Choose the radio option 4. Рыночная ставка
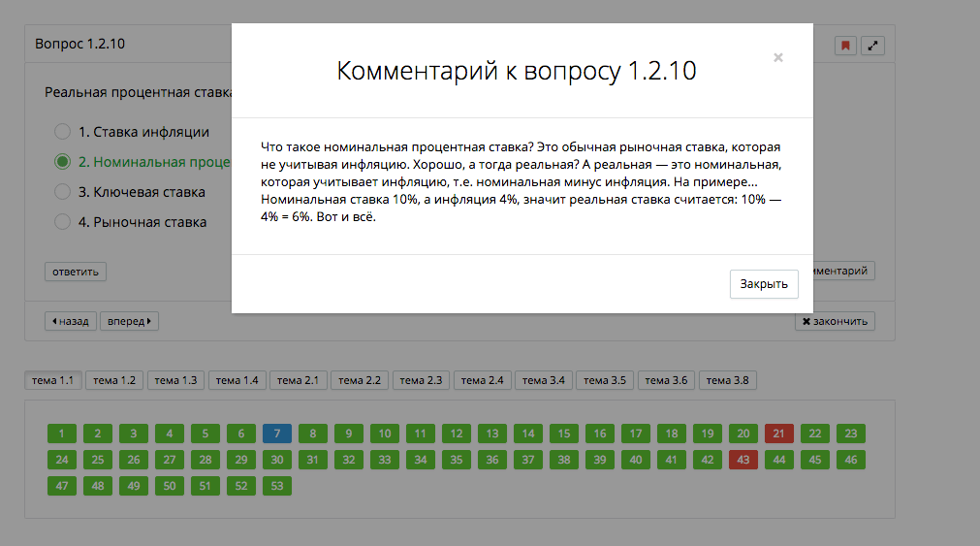 [62, 222]
